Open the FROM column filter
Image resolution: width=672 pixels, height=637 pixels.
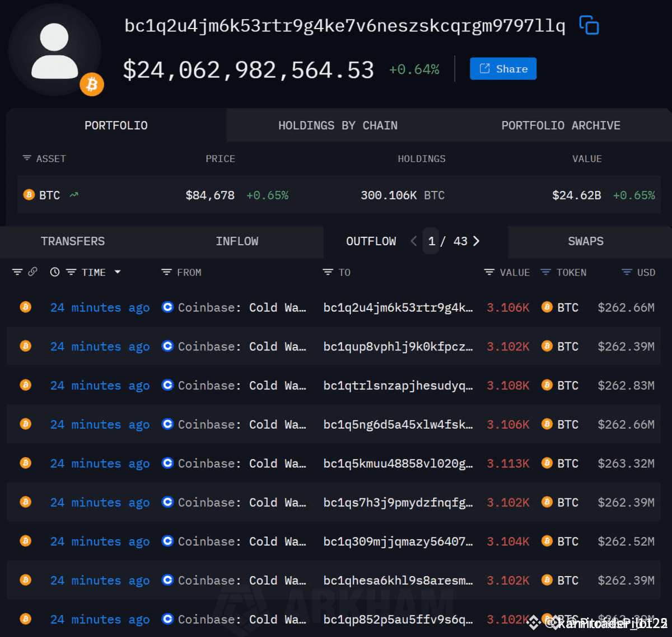[166, 272]
